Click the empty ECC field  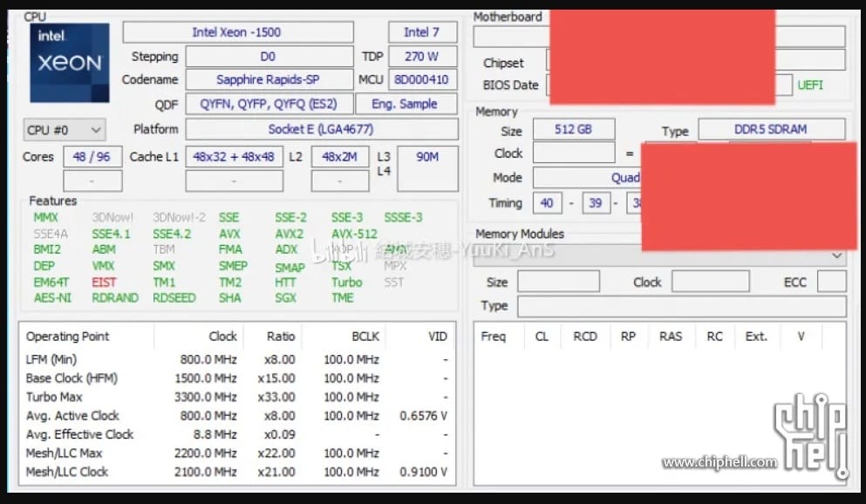pyautogui.click(x=834, y=281)
